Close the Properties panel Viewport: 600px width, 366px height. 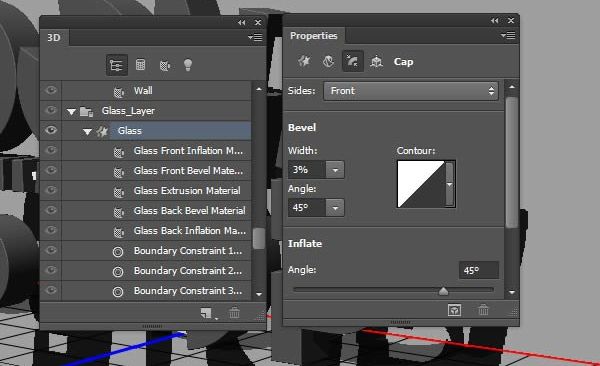511,21
